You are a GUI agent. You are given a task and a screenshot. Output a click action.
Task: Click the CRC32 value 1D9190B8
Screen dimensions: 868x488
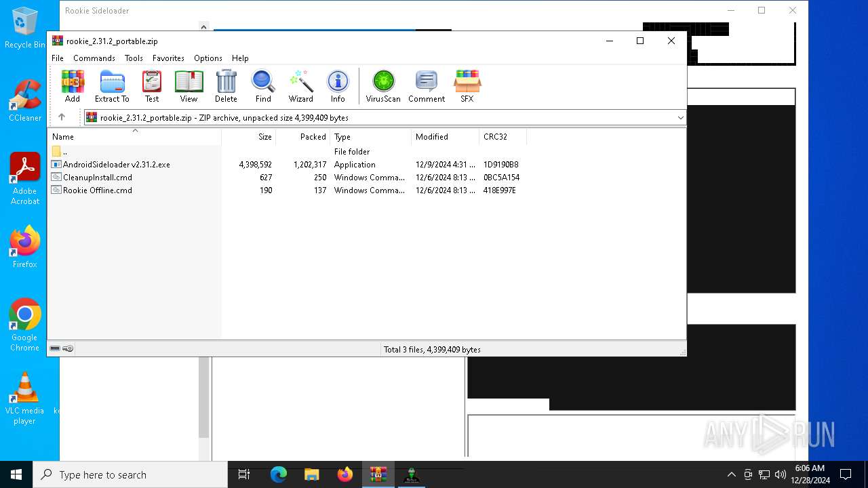coord(501,165)
